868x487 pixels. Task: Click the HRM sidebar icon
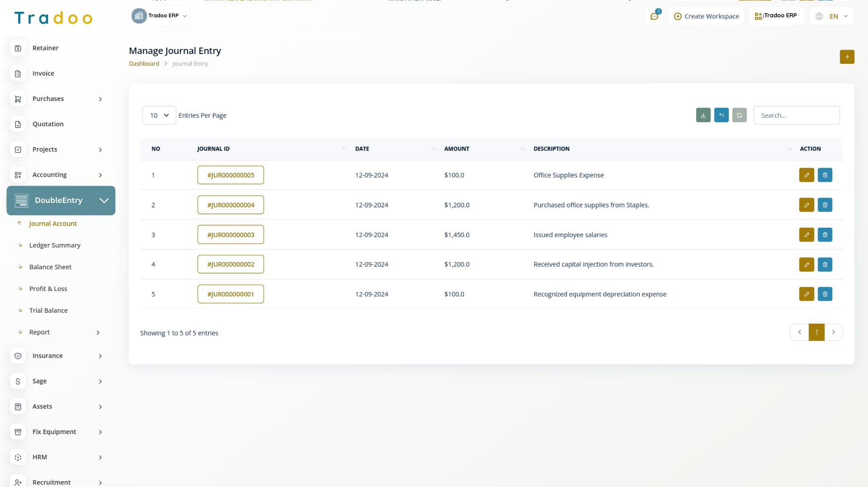[x=18, y=457]
